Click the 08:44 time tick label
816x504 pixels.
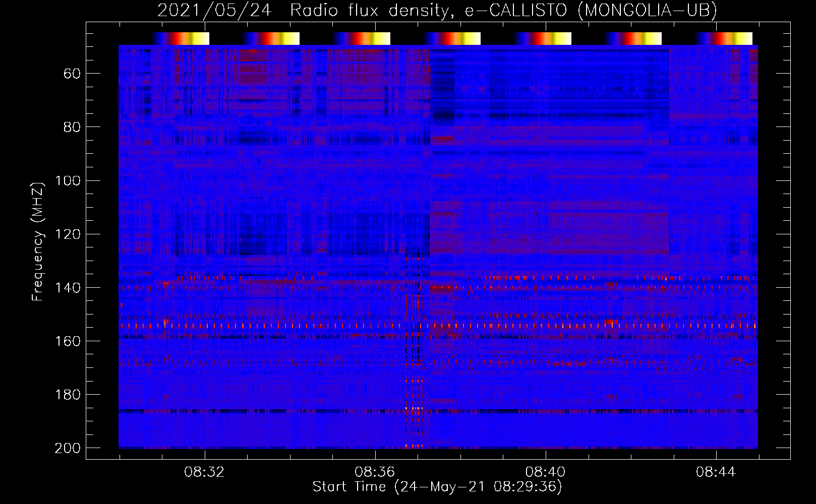tap(716, 472)
